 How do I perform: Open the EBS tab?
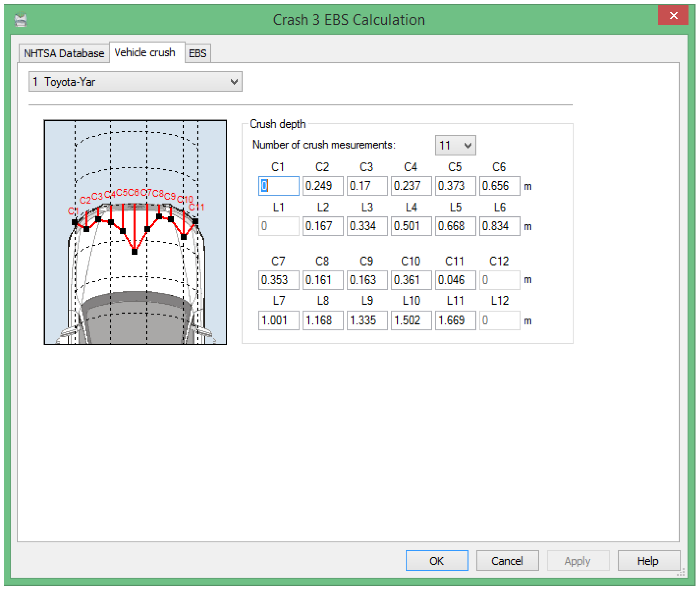click(197, 53)
